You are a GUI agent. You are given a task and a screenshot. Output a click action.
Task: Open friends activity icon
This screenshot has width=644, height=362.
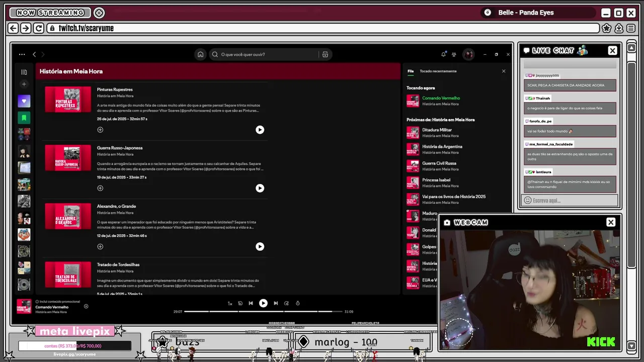click(x=454, y=54)
